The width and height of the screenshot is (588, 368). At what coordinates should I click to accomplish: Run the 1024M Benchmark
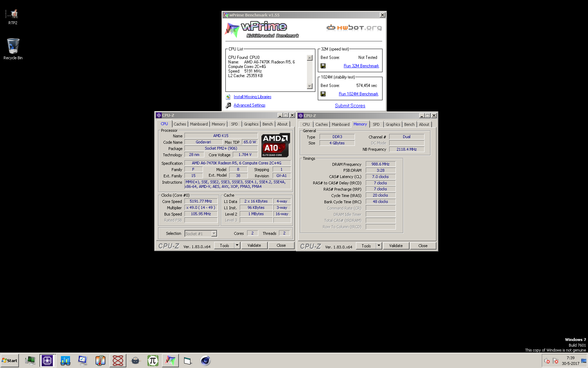pyautogui.click(x=358, y=94)
